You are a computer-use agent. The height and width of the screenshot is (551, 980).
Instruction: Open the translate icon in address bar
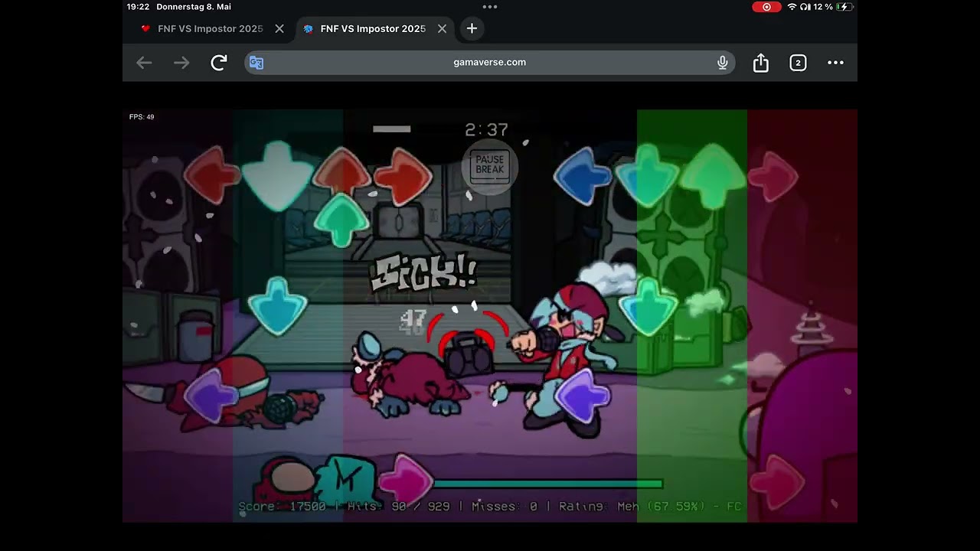click(256, 63)
